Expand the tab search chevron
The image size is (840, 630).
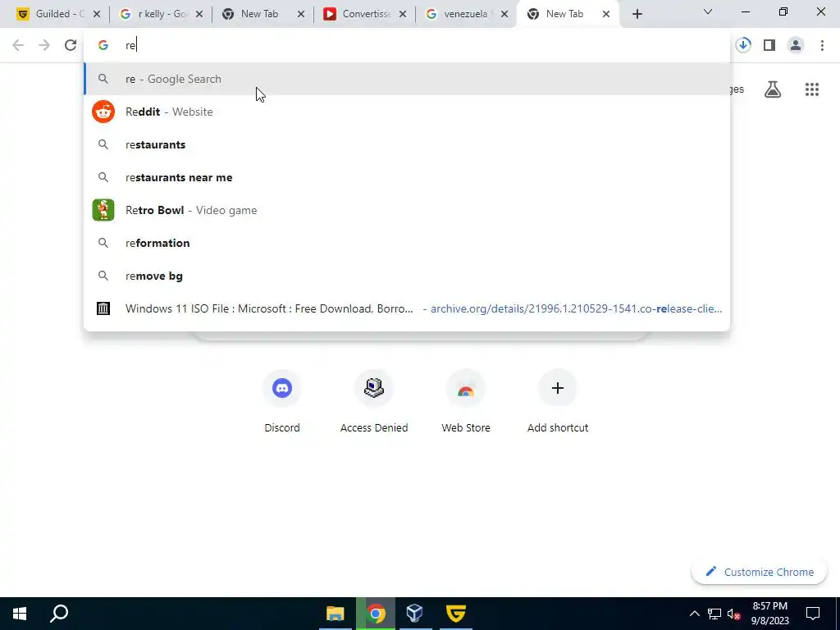708,11
